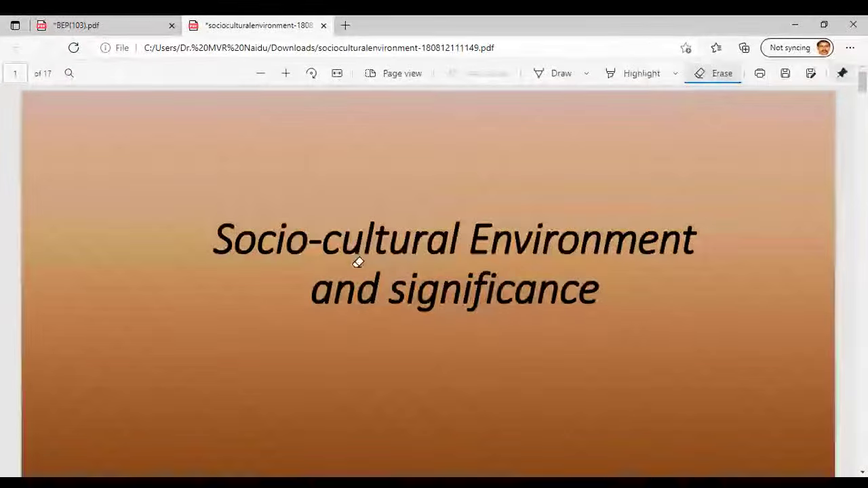The height and width of the screenshot is (488, 868).
Task: Save the PDF document
Action: (785, 73)
